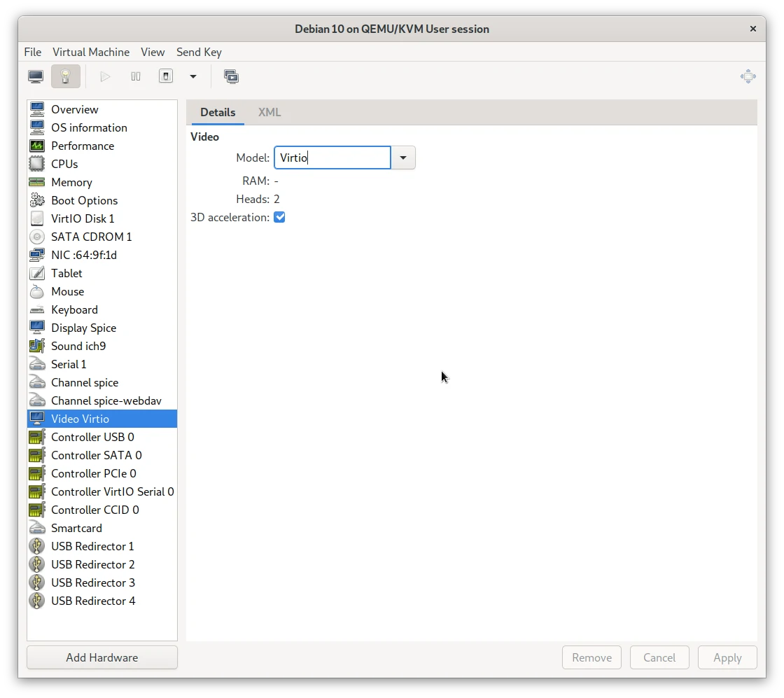Select SATA CDROM 1 disc icon

(x=37, y=237)
